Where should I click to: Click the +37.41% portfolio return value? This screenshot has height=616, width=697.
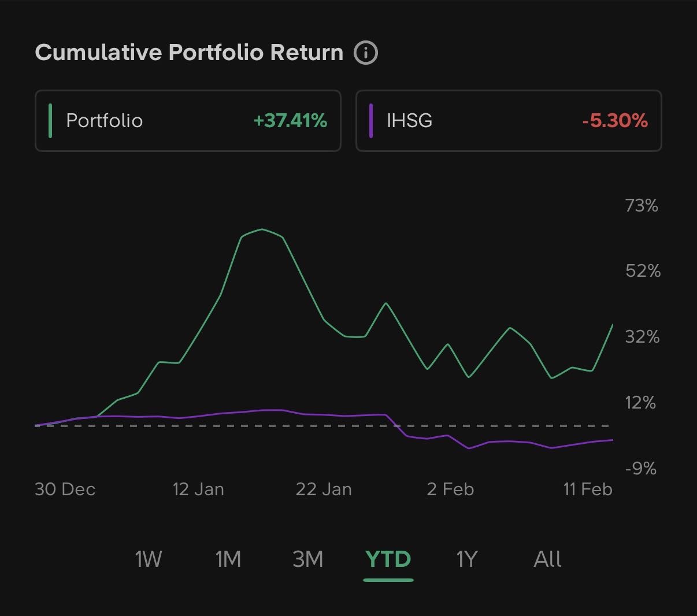pos(290,121)
